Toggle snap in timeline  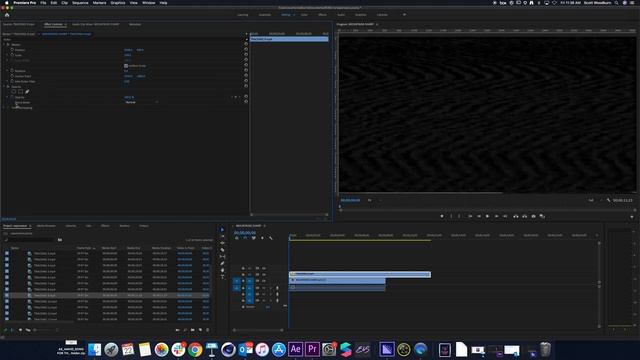[245, 238]
